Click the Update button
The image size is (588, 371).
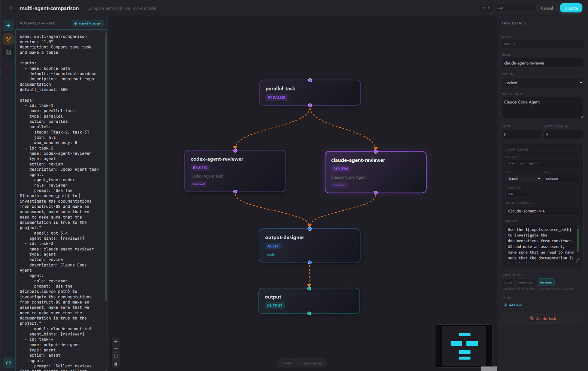coord(571,8)
